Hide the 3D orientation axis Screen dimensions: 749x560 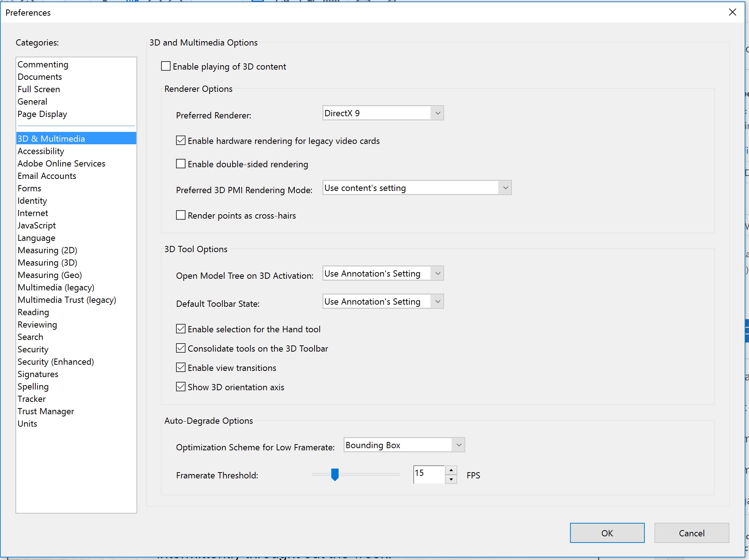[x=181, y=387]
